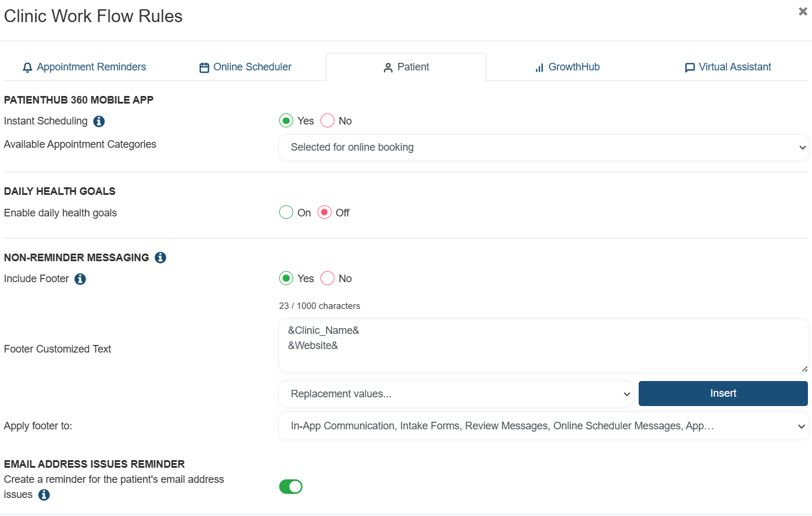Select No for Instant Scheduling

tap(327, 120)
